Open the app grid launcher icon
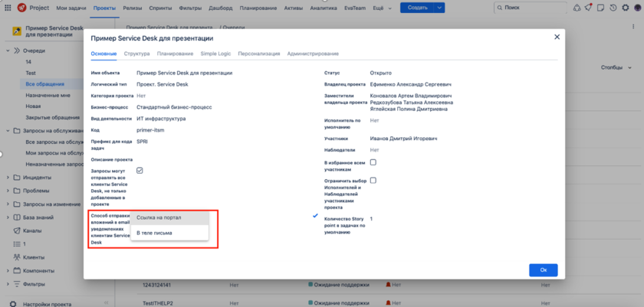This screenshot has width=644, height=307. 6,8
